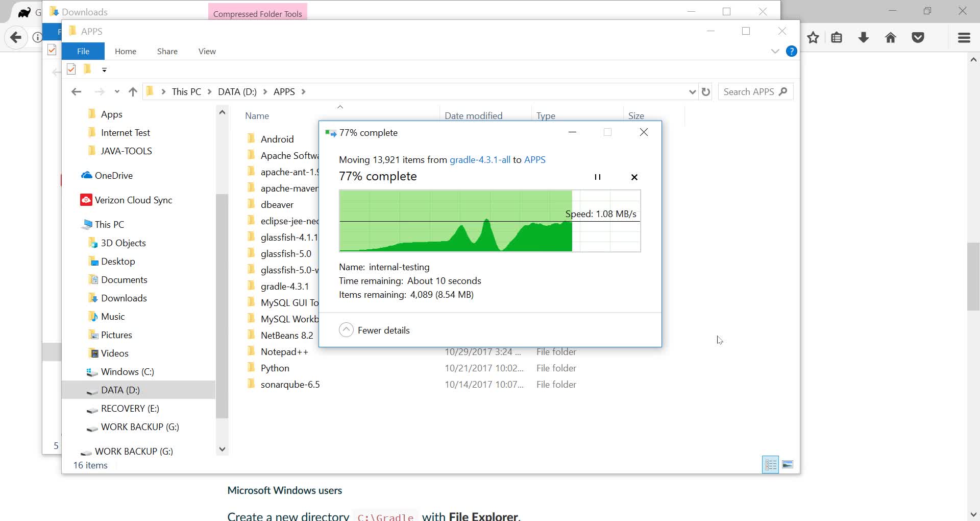Switch to large icons view
Viewport: 980px width, 521px height.
[788, 465]
